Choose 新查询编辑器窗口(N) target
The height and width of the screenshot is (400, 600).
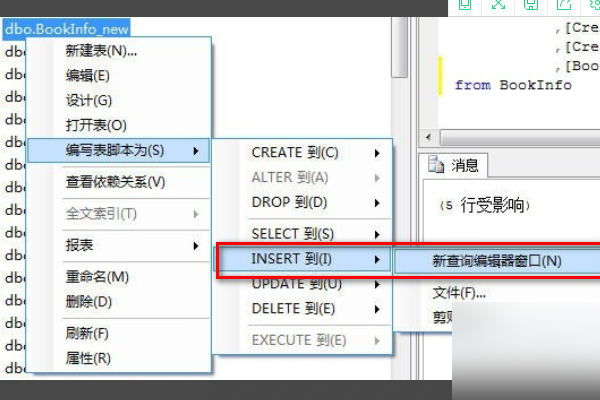click(x=497, y=261)
